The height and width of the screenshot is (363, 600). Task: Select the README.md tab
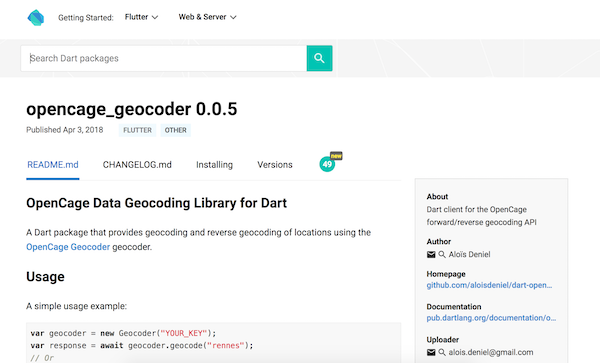click(x=53, y=165)
